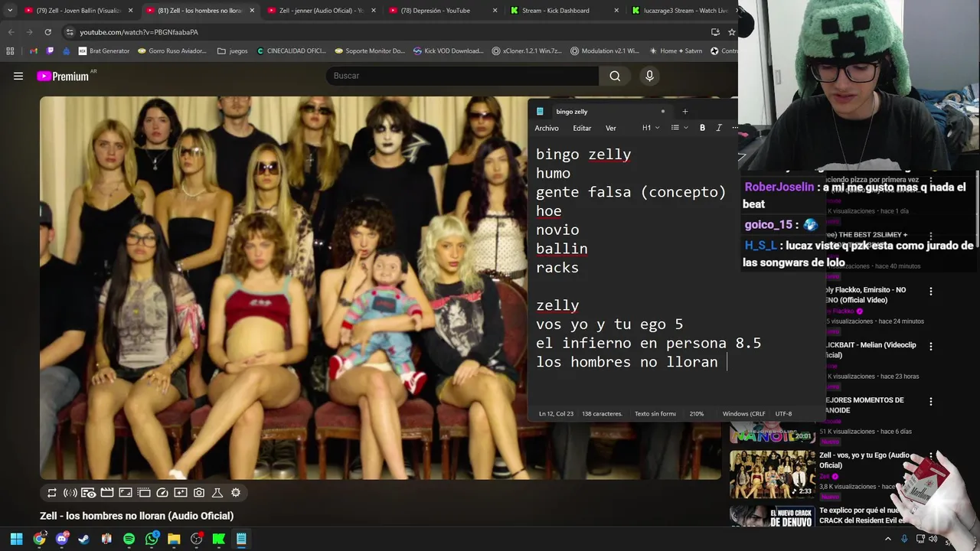The image size is (980, 551).
Task: Open the YouTube hamburger guide menu
Action: coord(18,76)
